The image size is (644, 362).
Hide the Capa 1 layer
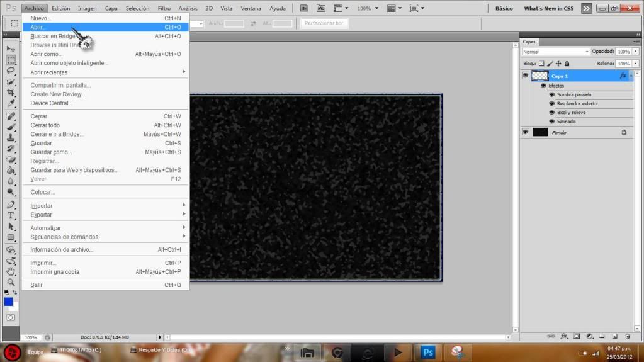click(x=525, y=76)
